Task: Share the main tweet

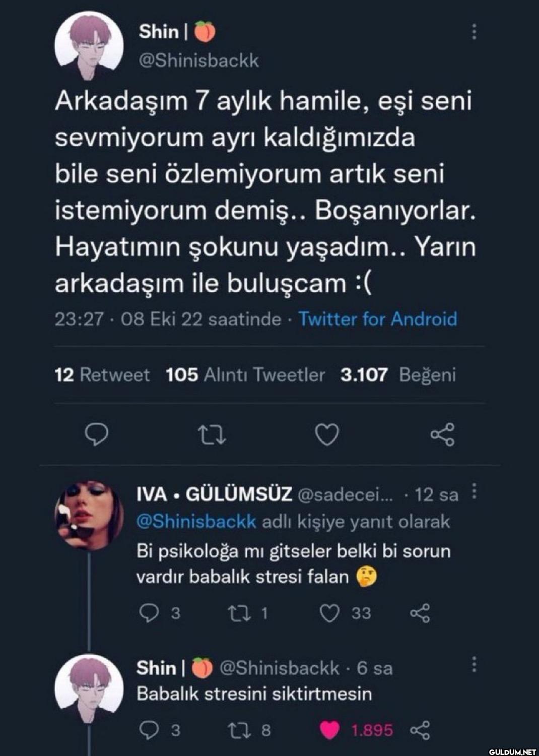Action: tap(443, 435)
